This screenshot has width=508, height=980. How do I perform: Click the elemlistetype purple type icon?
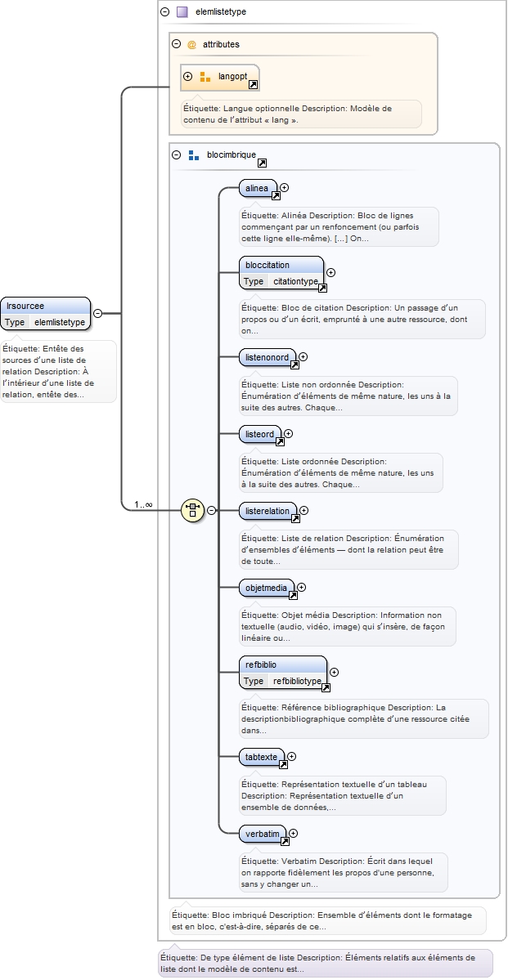coord(182,11)
